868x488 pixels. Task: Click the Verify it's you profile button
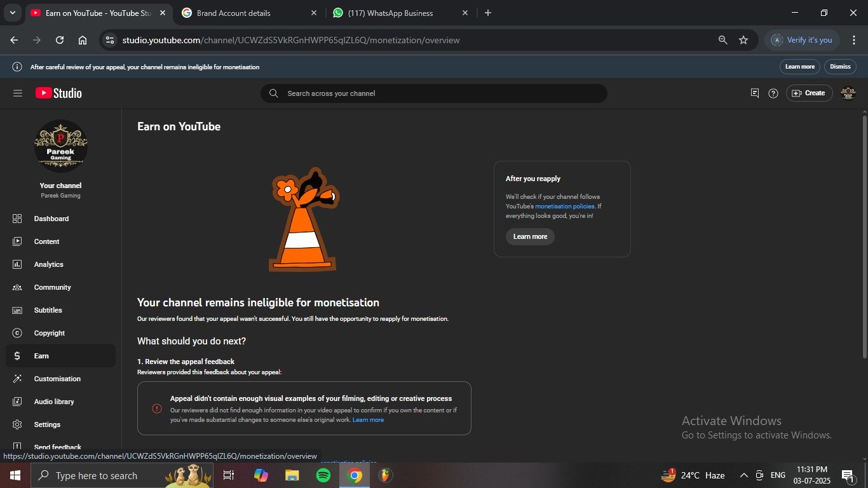(x=803, y=40)
